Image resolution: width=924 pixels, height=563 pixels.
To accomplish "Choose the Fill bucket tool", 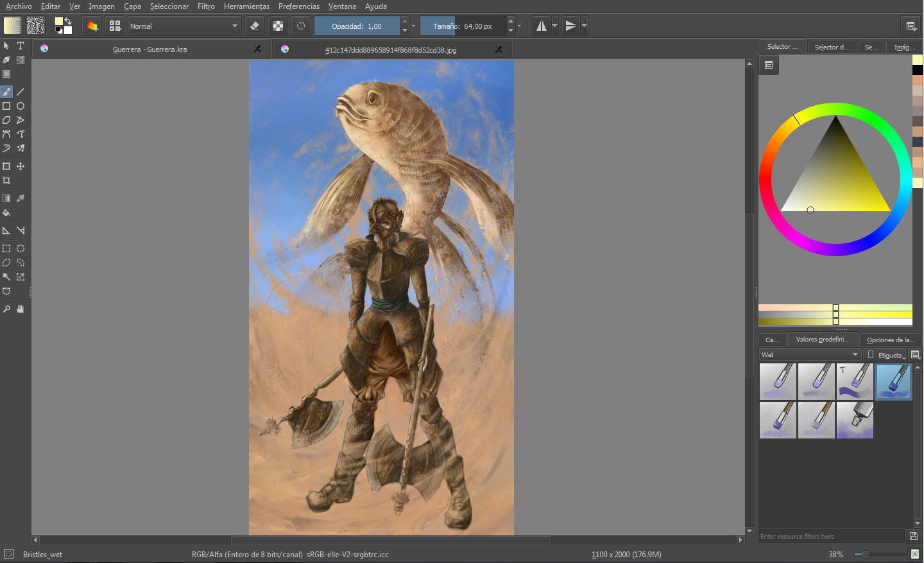I will [x=6, y=212].
